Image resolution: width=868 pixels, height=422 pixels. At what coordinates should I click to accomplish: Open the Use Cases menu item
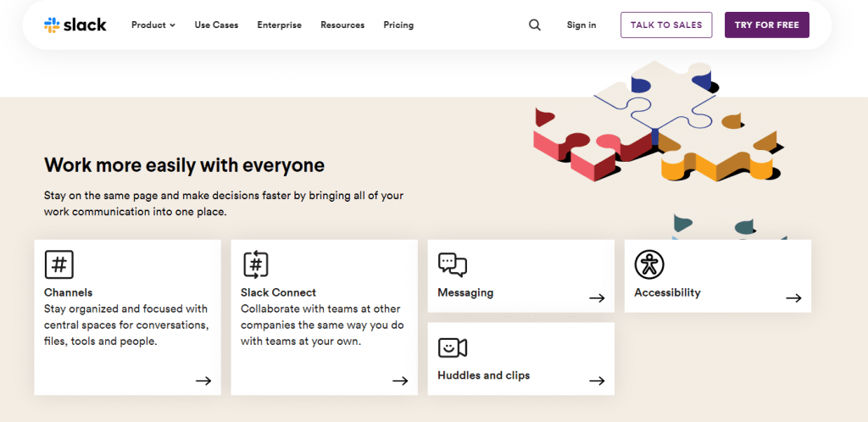click(216, 25)
